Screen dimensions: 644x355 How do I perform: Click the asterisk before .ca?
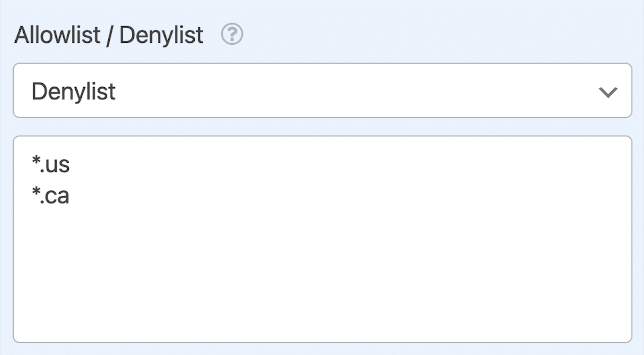pos(36,192)
